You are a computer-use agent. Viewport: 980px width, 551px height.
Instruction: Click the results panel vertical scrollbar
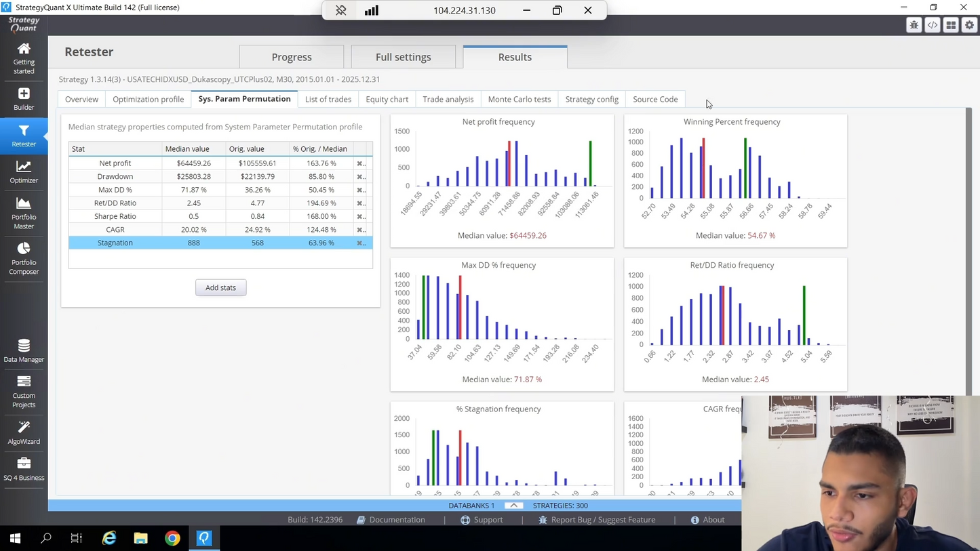[x=968, y=251]
